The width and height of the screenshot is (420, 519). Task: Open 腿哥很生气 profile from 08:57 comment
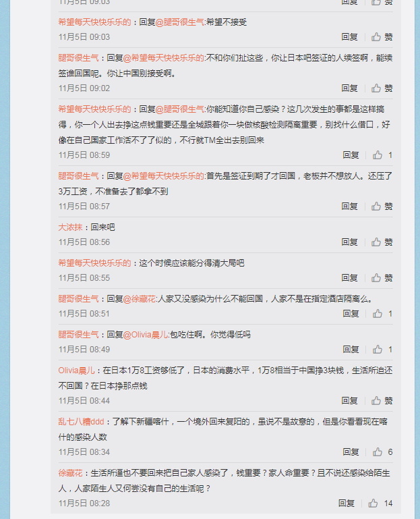click(78, 175)
